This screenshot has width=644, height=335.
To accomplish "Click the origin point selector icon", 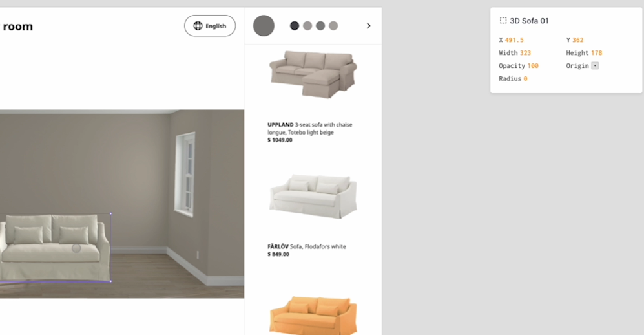I will 595,66.
